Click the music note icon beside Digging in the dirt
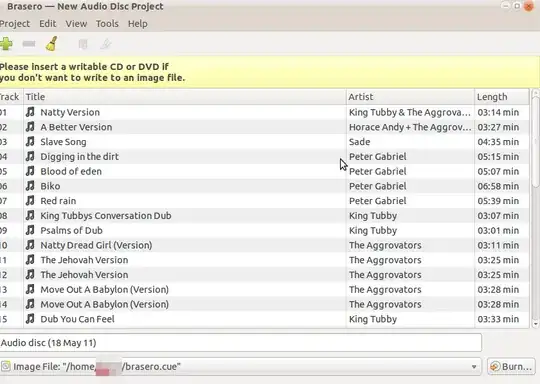 (x=30, y=156)
